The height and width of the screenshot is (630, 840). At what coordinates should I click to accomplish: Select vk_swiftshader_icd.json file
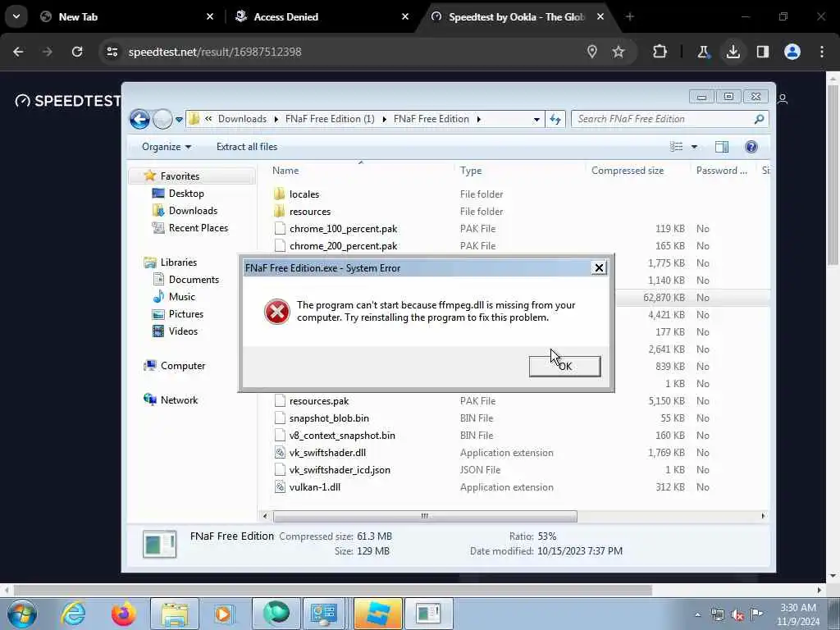[x=340, y=469]
